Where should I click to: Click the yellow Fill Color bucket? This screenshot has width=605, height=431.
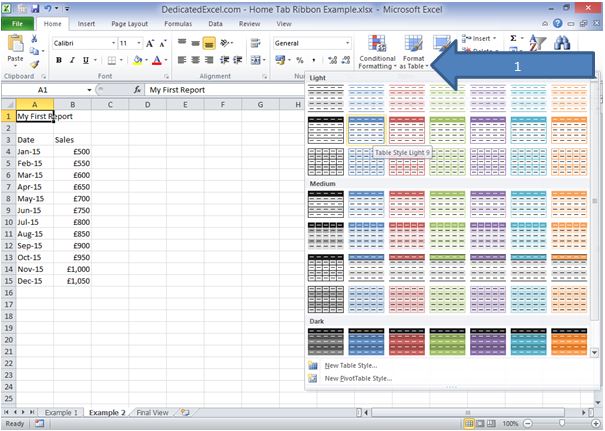[x=137, y=60]
